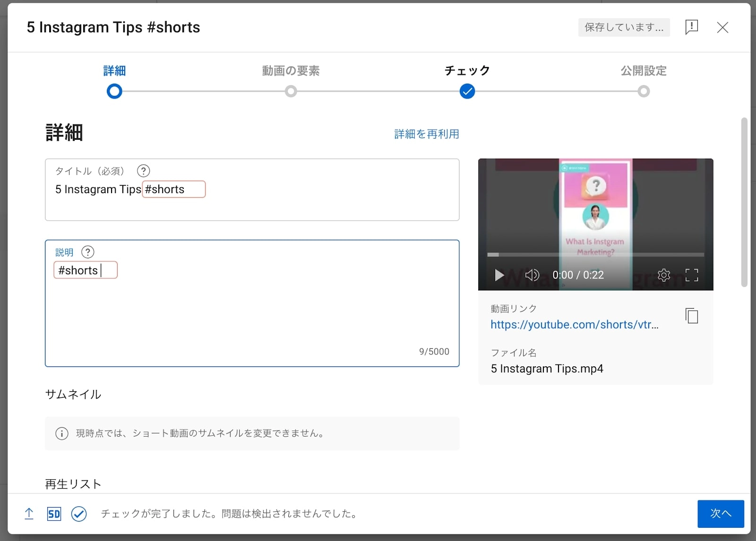This screenshot has width=756, height=541.
Task: Click dialog title 5 Instagram Tips #shorts
Action: (x=113, y=27)
